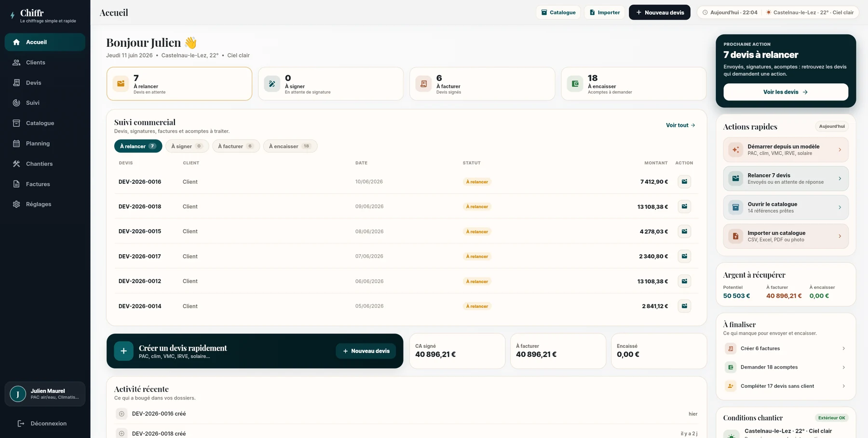Image resolution: width=868 pixels, height=438 pixels.
Task: Send reminder for DEV-2026-0016
Action: click(684, 182)
